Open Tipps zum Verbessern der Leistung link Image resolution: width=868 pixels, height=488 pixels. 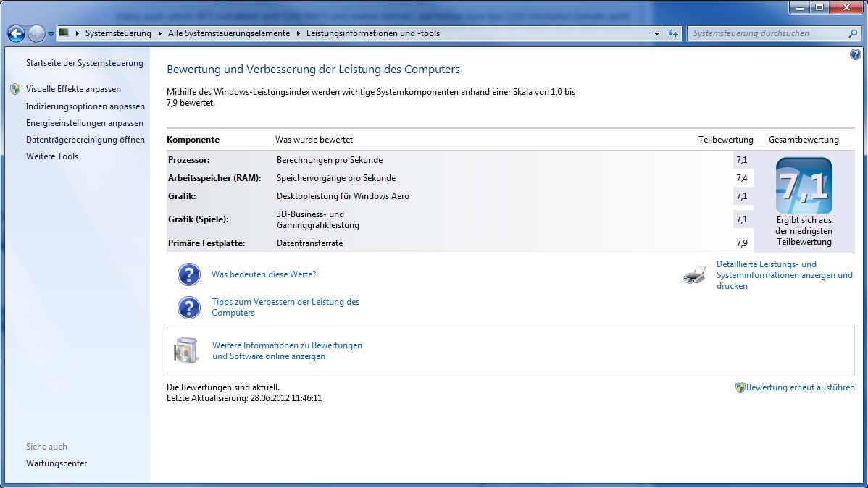pos(285,307)
